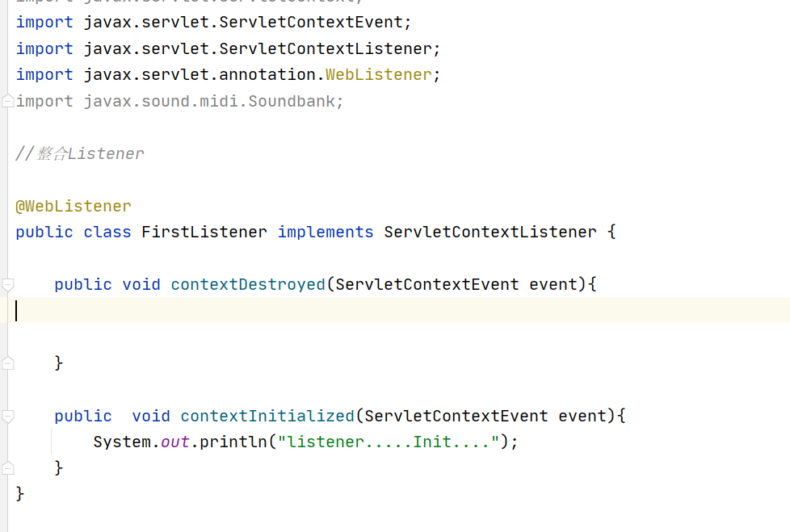This screenshot has height=532, width=790.
Task: Collapse the imports block fold marker
Action: click(x=7, y=101)
